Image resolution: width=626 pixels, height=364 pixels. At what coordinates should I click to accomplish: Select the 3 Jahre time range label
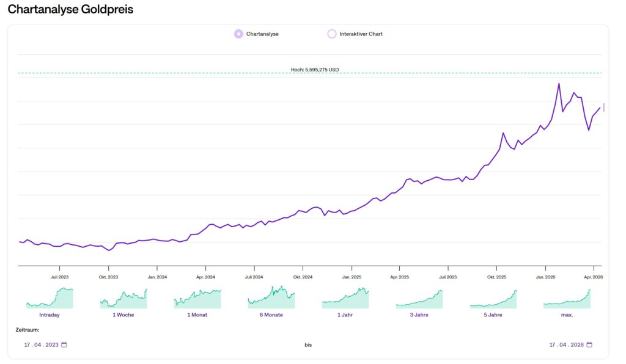[419, 315]
